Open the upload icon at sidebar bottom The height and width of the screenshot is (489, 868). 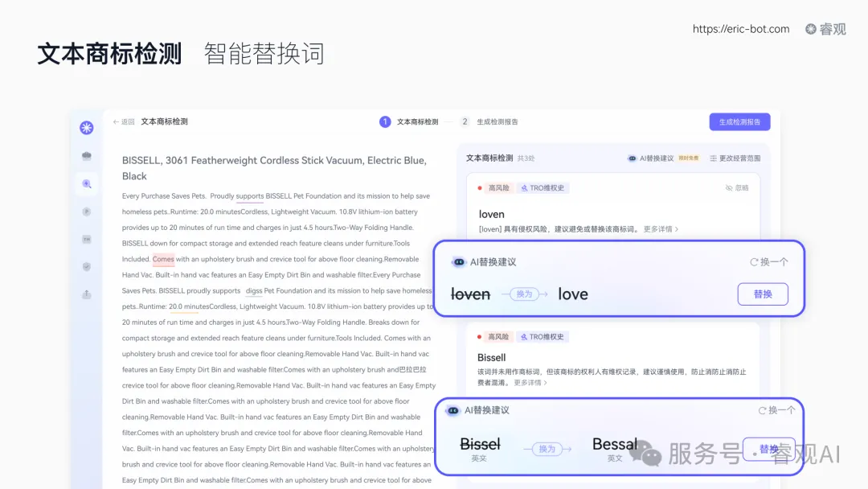pos(87,294)
